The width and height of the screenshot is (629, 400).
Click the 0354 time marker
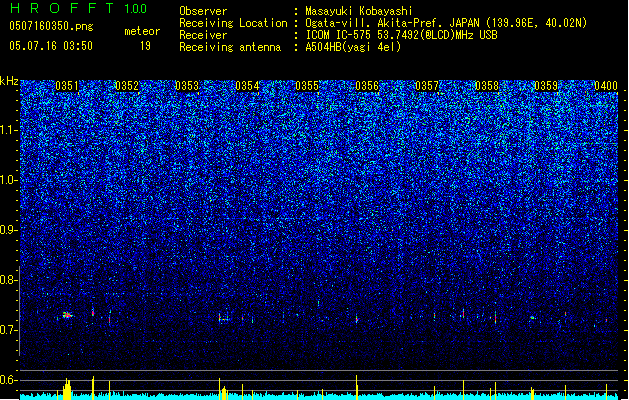click(247, 86)
